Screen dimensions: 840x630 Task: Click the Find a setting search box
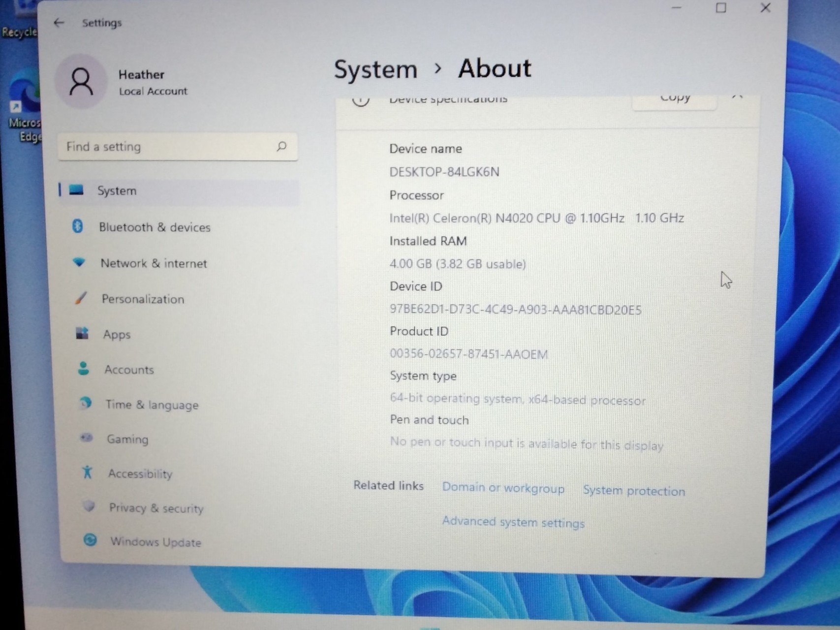click(x=177, y=147)
